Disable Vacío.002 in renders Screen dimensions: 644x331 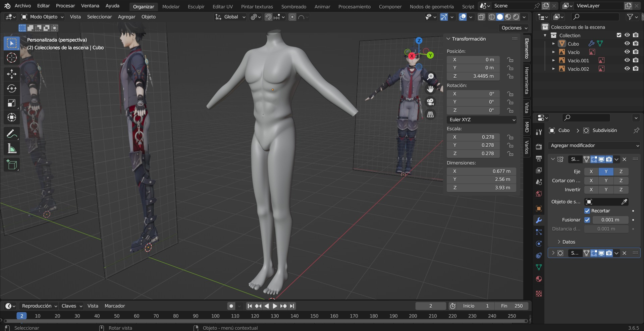(636, 69)
